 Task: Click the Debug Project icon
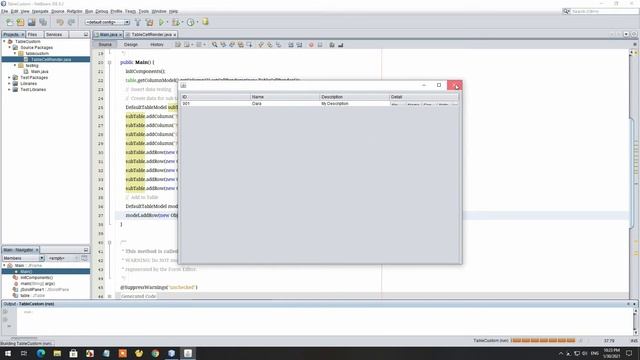coord(176,22)
